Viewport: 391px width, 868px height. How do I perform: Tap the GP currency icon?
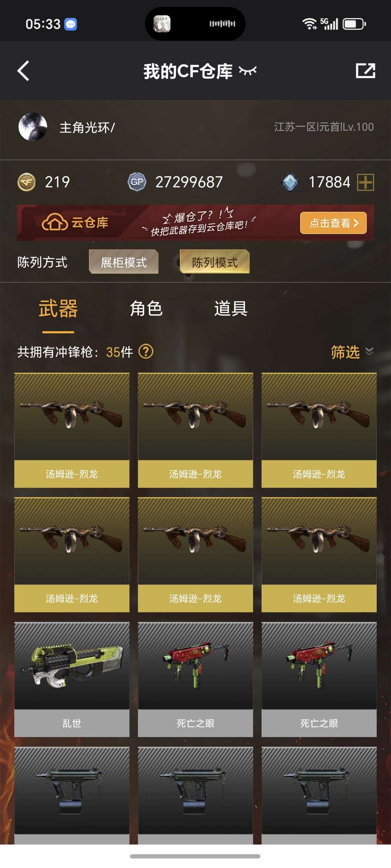point(137,182)
